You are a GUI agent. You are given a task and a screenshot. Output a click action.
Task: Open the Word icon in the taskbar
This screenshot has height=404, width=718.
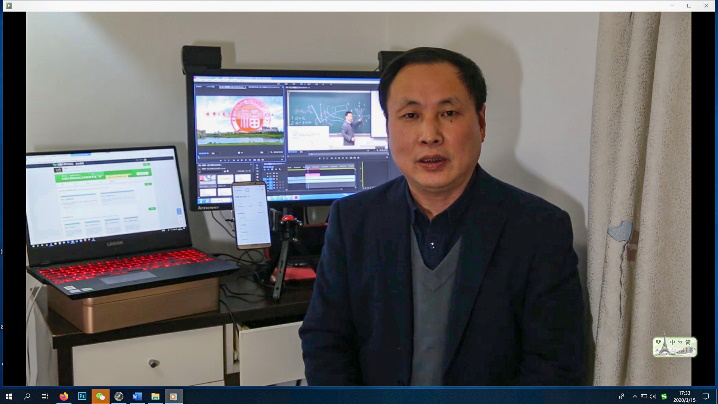pos(137,396)
